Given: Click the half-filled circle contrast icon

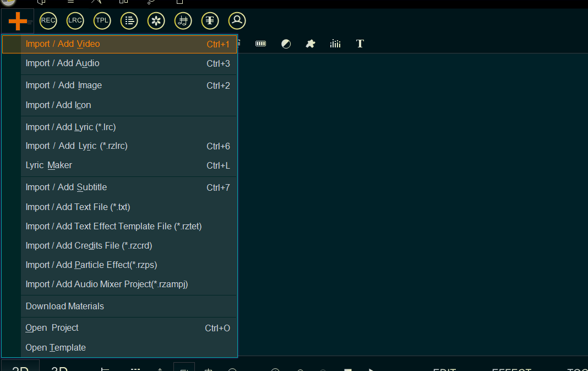Looking at the screenshot, I should (286, 44).
